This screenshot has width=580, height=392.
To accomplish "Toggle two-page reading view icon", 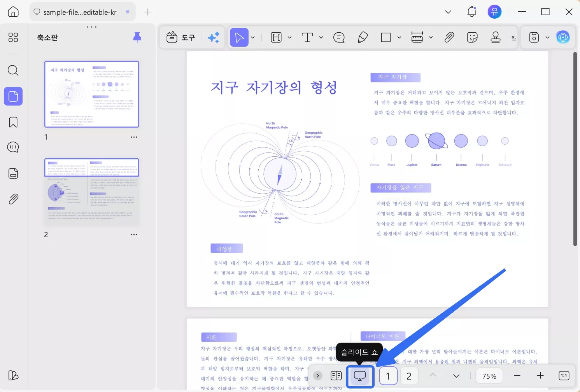I will (x=336, y=376).
